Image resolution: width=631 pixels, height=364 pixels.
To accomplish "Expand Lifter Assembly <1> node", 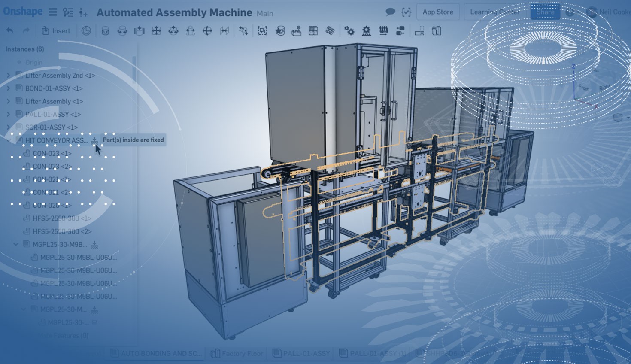I will tap(8, 101).
